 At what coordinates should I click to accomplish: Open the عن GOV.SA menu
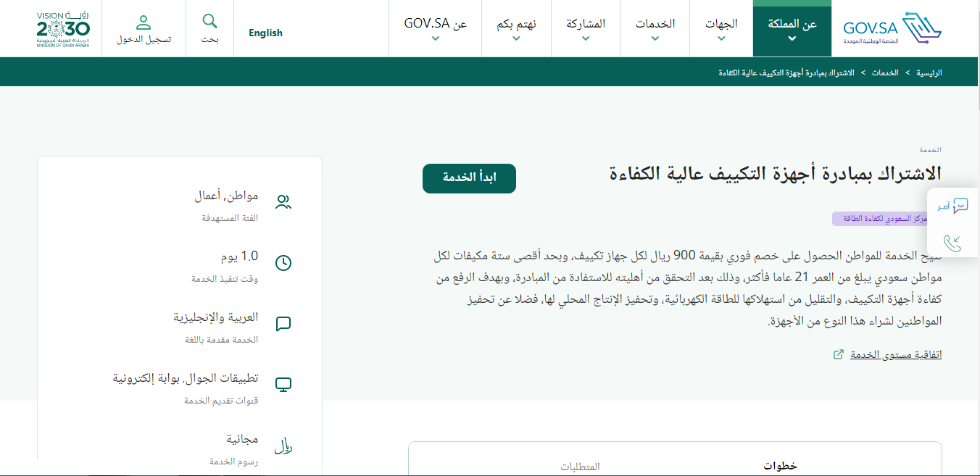tap(435, 29)
